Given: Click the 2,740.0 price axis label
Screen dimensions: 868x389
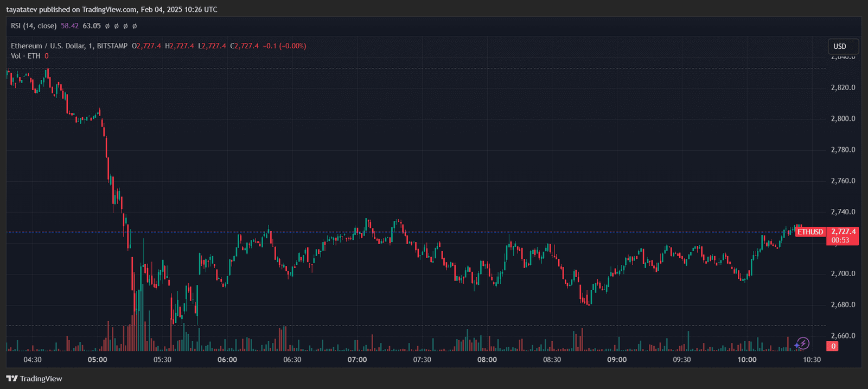Looking at the screenshot, I should (843, 212).
